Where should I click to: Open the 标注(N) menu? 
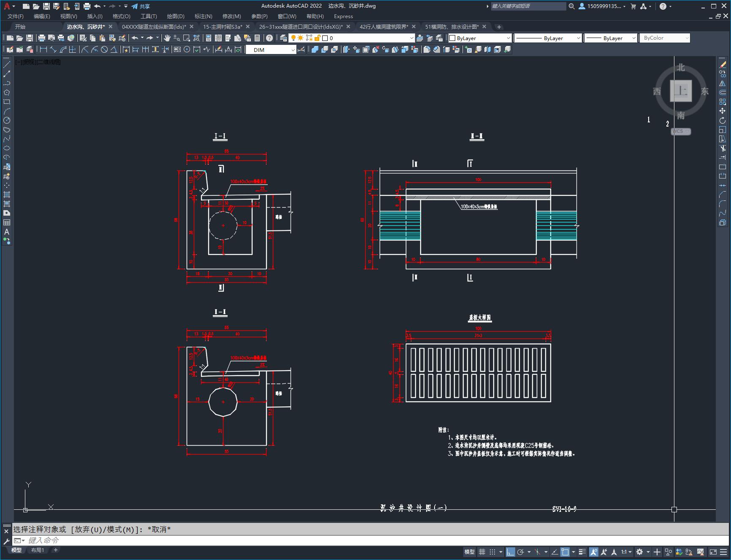[203, 16]
